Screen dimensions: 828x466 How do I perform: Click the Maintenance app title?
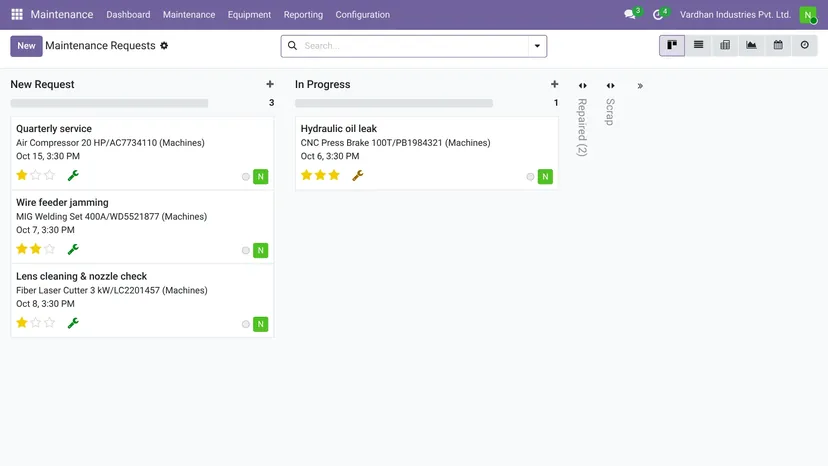62,15
